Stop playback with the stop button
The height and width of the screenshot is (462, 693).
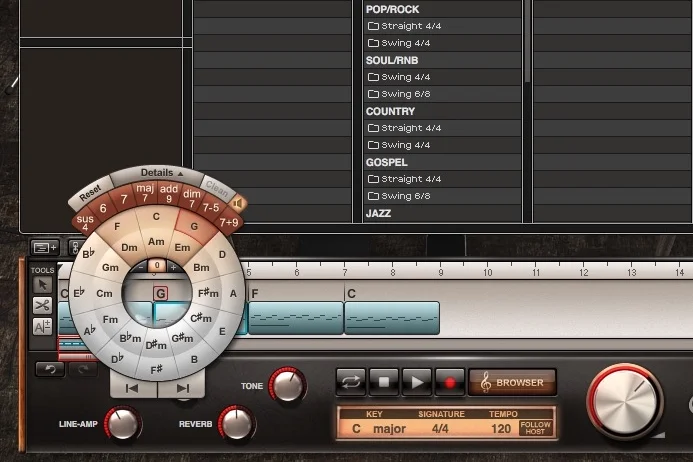(x=384, y=382)
